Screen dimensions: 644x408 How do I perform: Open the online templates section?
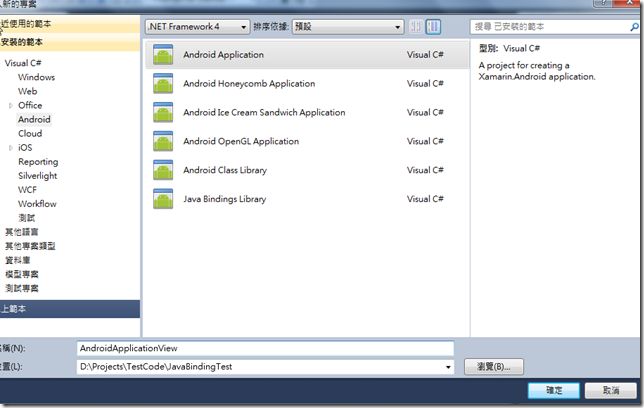(70, 309)
